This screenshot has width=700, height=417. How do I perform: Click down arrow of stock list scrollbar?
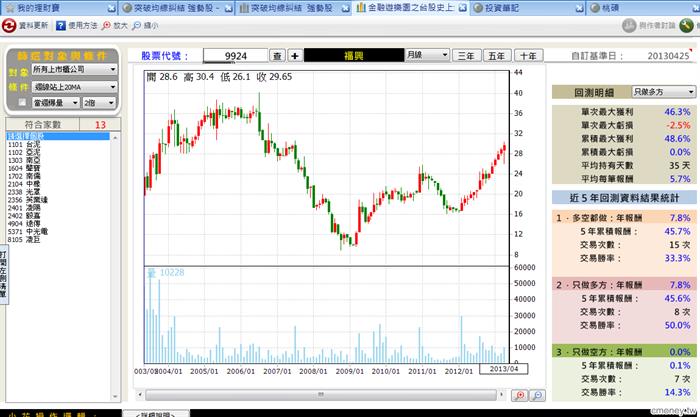click(115, 396)
